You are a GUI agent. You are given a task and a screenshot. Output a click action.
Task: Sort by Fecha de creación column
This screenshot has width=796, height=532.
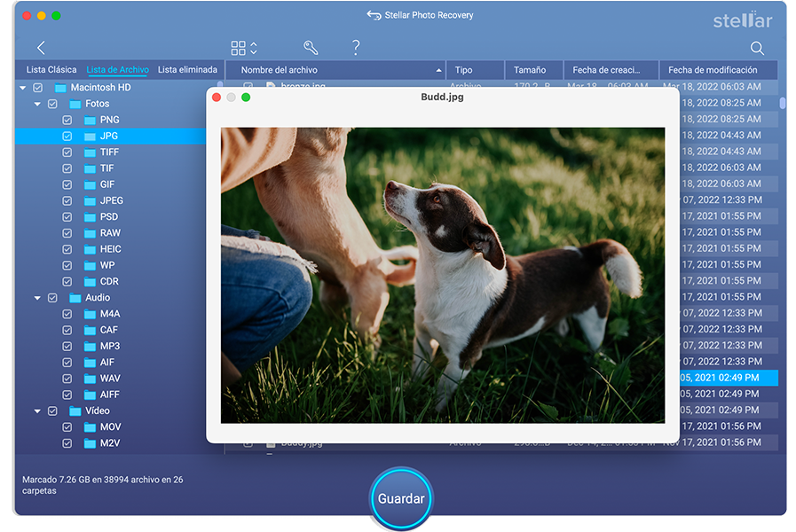click(x=611, y=70)
